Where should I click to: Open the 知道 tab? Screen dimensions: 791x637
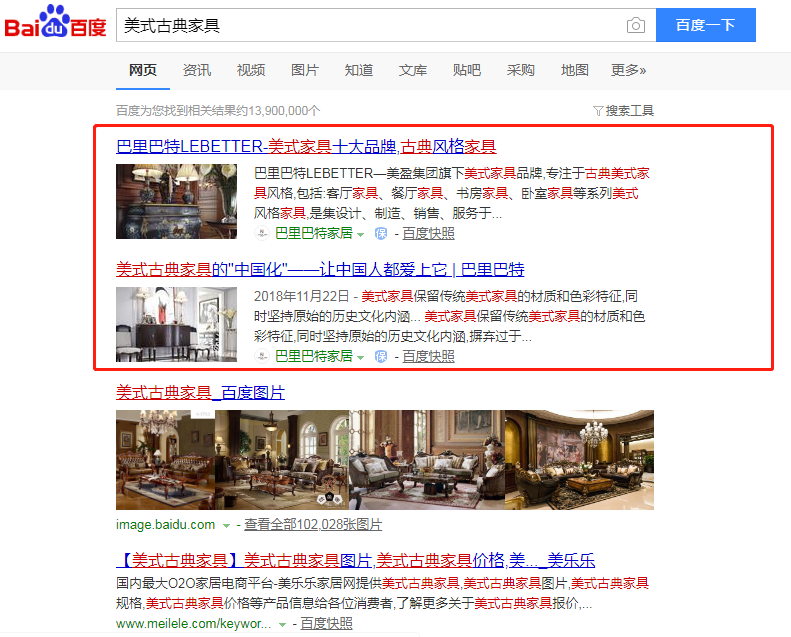tap(359, 70)
